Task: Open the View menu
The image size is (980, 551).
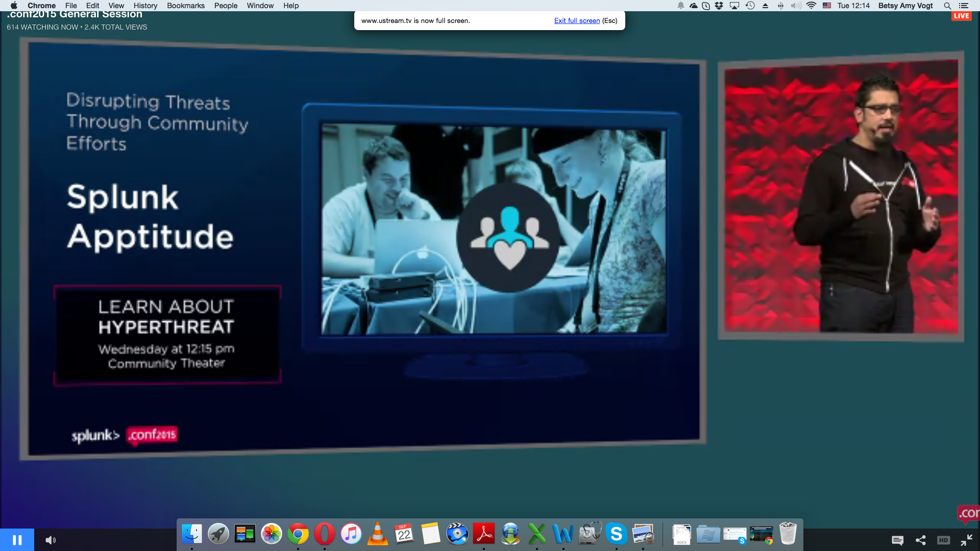Action: pos(116,6)
